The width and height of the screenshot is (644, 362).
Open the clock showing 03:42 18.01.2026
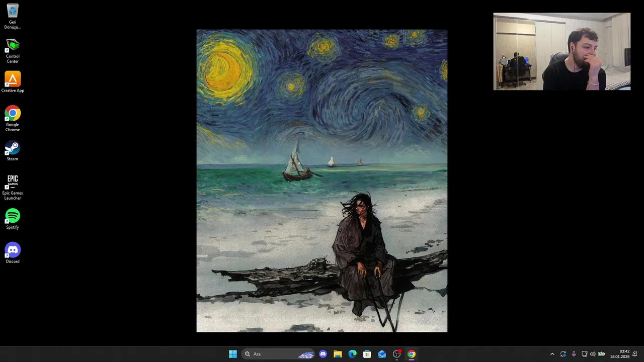coord(620,354)
